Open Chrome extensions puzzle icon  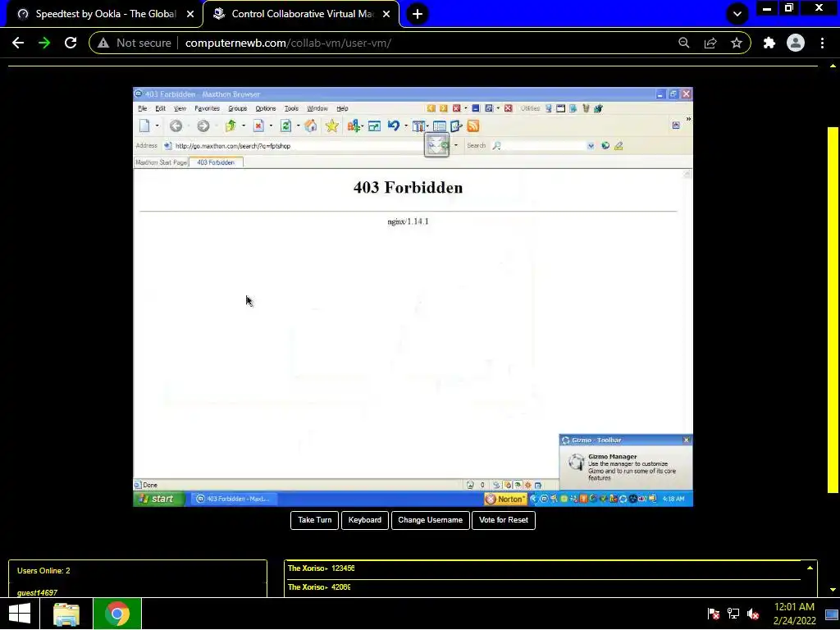click(769, 43)
